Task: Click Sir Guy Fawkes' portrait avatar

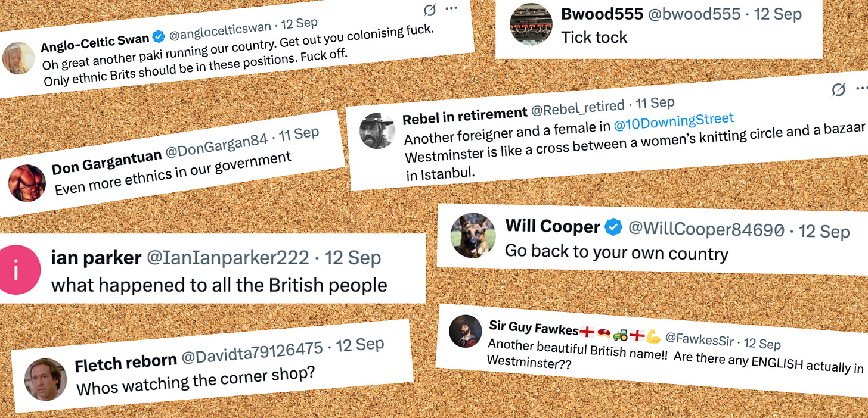Action: pos(465,331)
